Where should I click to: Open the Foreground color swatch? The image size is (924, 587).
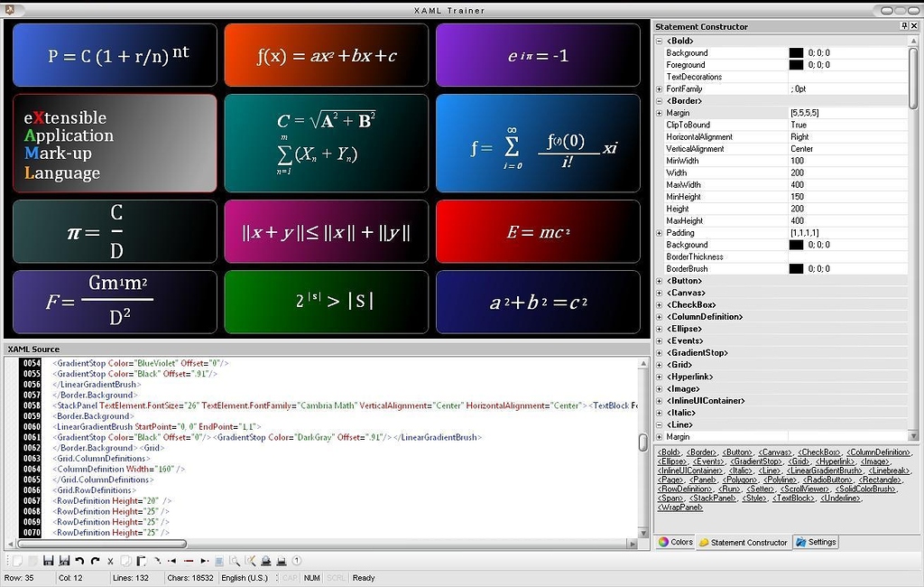click(x=795, y=64)
